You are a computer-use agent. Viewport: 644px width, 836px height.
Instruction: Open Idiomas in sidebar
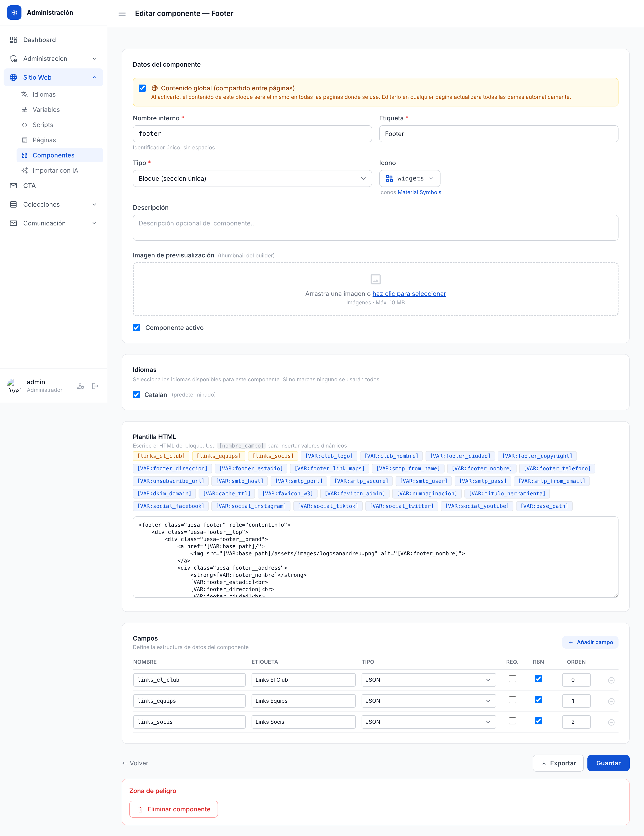pos(60,95)
